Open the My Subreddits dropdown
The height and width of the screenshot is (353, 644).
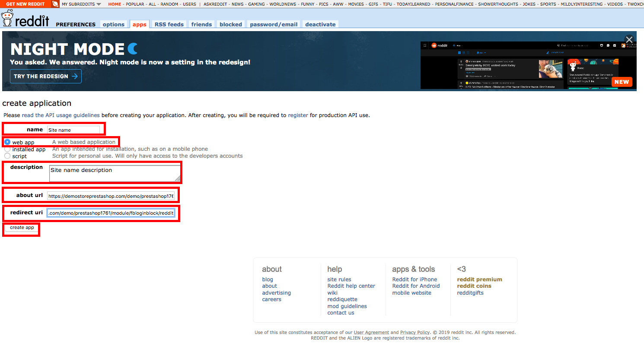(81, 4)
